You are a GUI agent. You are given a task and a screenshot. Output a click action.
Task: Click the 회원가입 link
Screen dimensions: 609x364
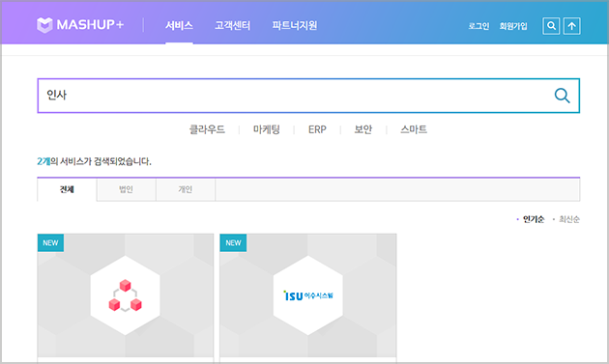513,26
